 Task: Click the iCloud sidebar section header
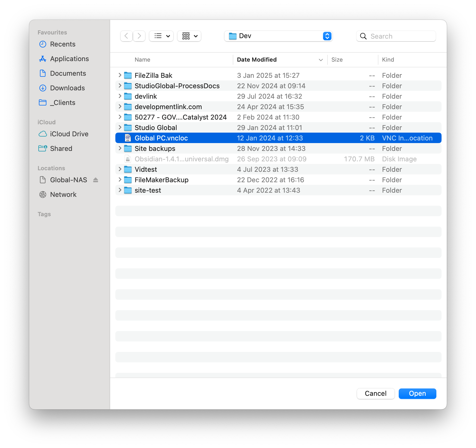46,122
